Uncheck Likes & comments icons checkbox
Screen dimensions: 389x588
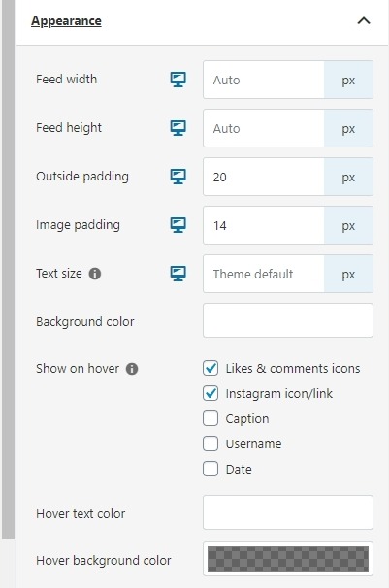211,368
